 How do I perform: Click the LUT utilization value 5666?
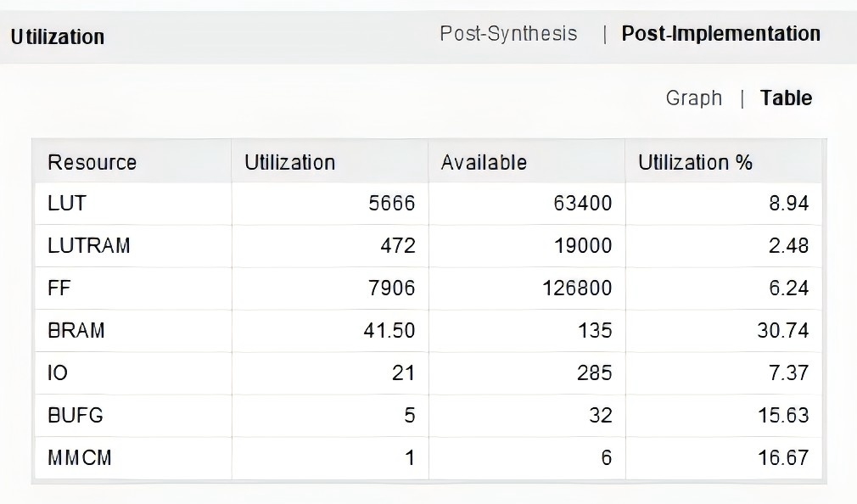[391, 204]
